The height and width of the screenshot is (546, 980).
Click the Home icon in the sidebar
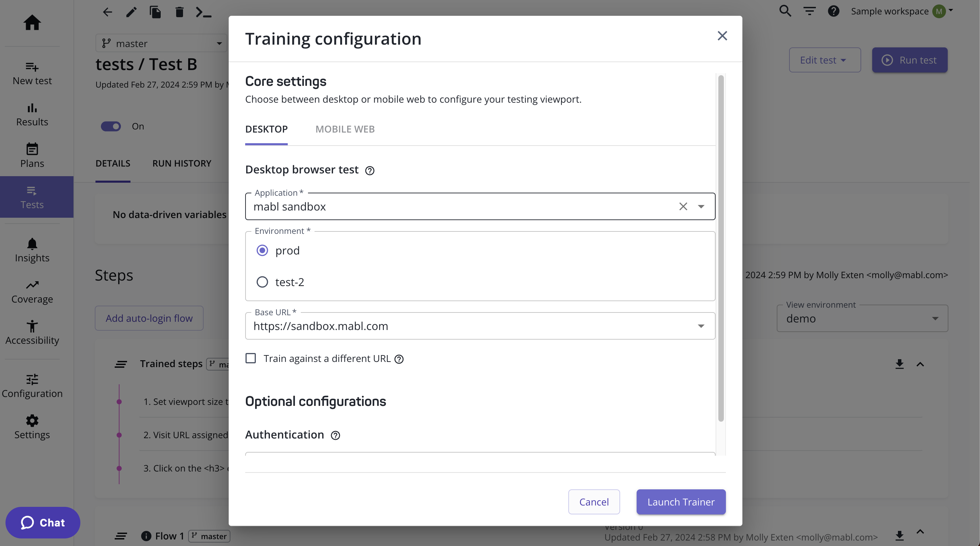pyautogui.click(x=32, y=22)
